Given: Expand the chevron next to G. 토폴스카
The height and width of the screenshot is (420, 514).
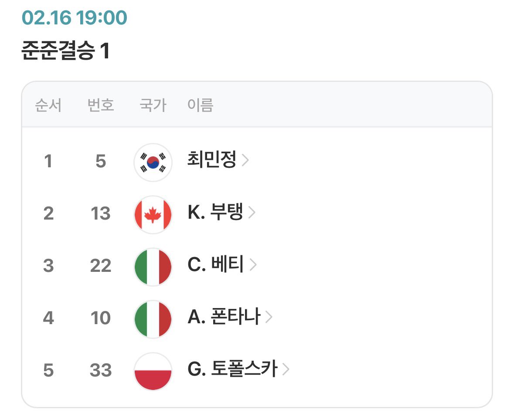Looking at the screenshot, I should click(x=286, y=370).
